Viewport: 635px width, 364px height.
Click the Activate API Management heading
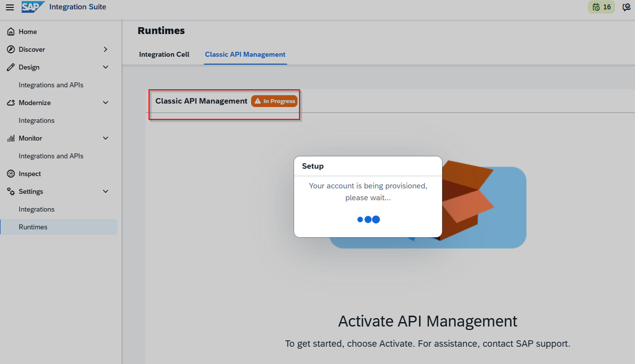point(428,321)
